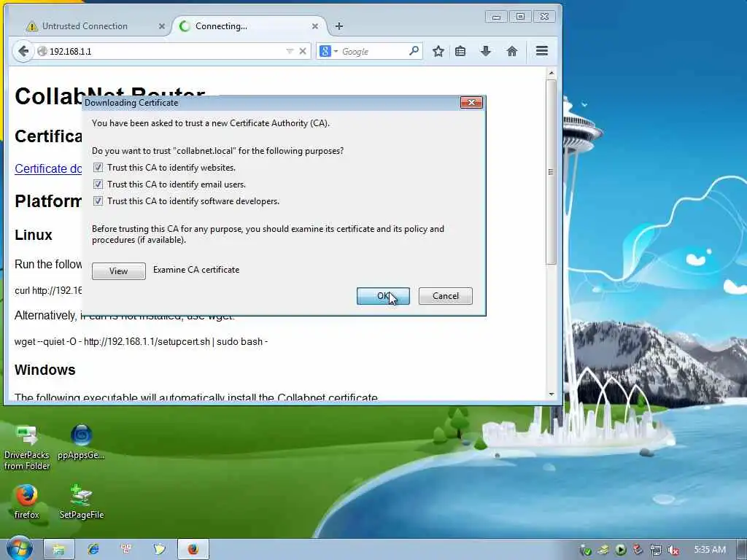Toggle Trust this CA to identify websites
The image size is (747, 560).
[98, 167]
